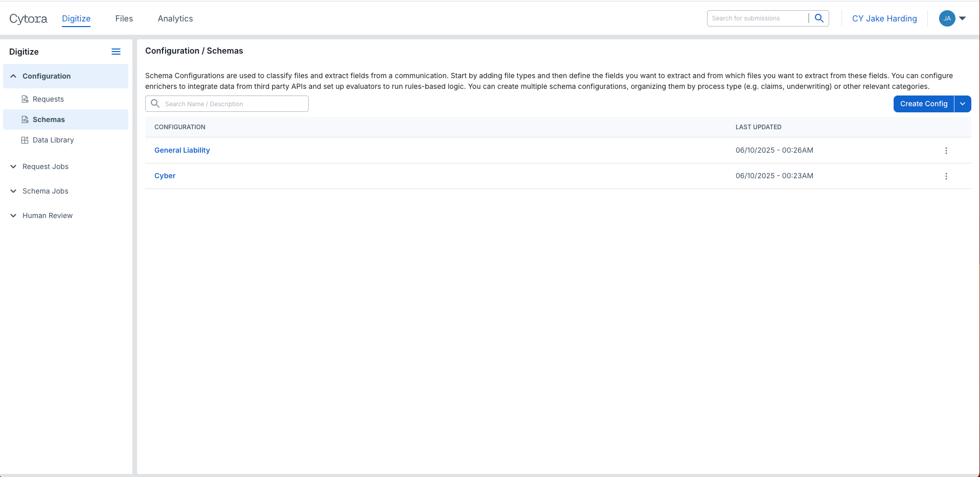Open the Analytics tab
The image size is (980, 477).
(175, 19)
